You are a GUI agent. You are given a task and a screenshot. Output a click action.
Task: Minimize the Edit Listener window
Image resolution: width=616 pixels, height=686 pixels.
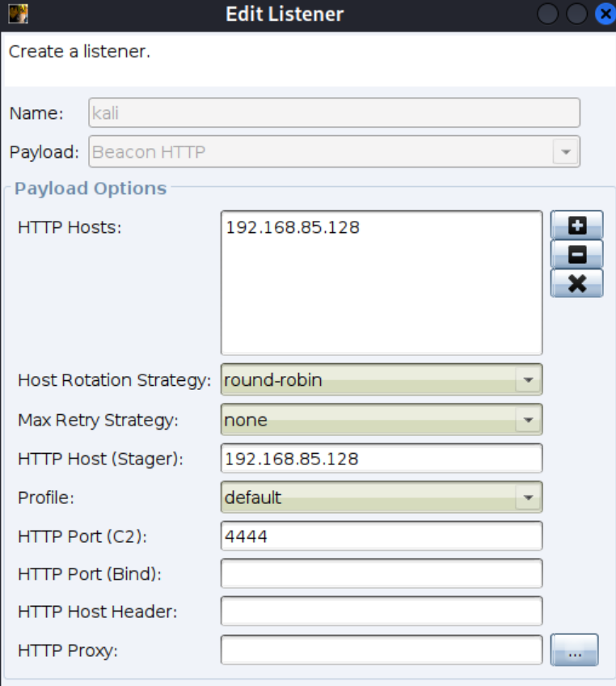pos(547,14)
